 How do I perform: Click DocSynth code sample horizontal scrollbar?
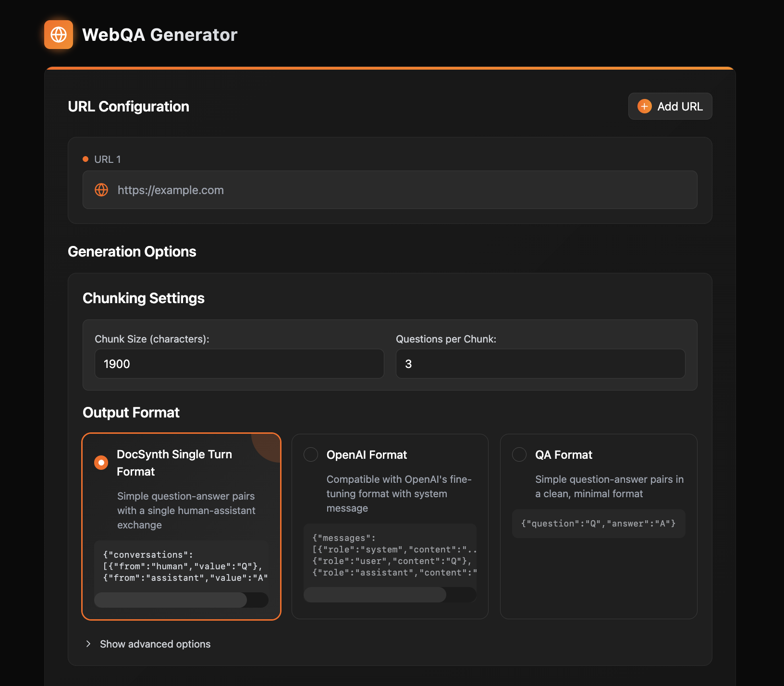pos(171,600)
